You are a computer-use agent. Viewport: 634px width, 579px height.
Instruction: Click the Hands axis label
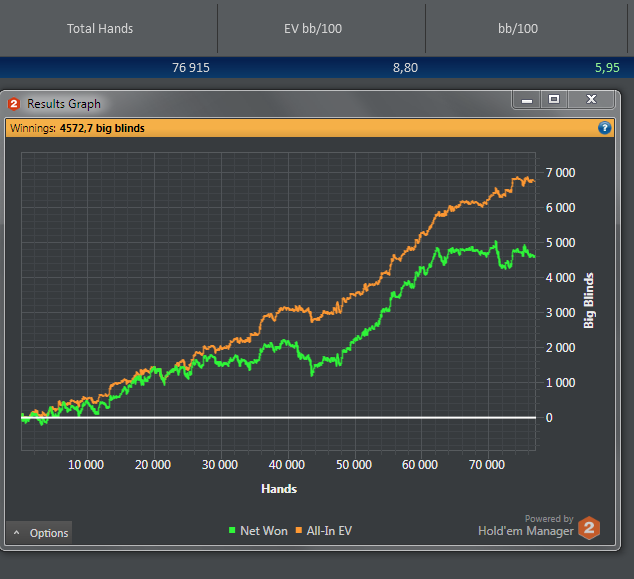pyautogui.click(x=279, y=489)
